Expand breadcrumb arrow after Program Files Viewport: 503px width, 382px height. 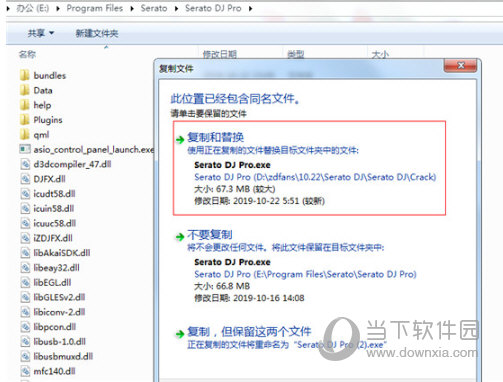pyautogui.click(x=132, y=8)
